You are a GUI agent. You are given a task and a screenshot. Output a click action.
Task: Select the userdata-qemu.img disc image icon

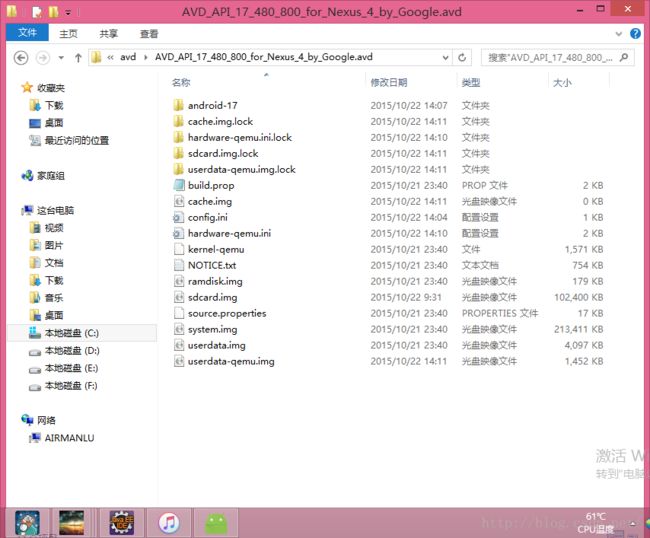click(x=179, y=361)
